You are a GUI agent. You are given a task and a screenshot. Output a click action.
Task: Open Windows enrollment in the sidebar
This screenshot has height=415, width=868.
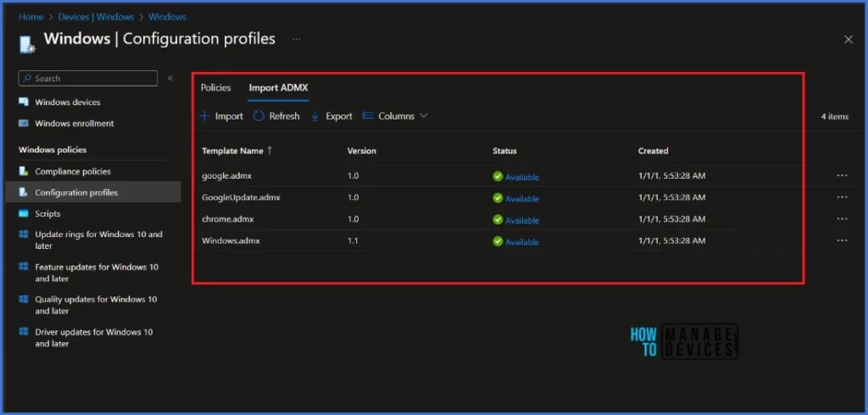coord(75,124)
